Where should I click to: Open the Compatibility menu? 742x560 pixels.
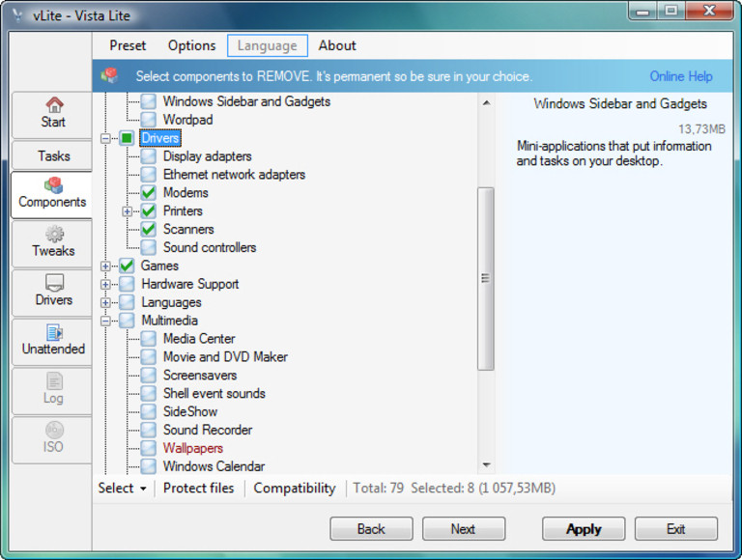click(295, 488)
